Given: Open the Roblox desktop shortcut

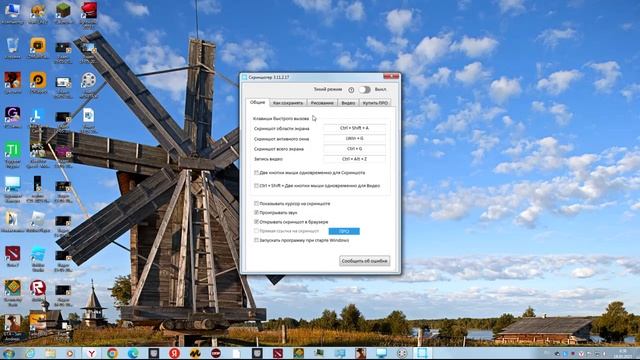Looking at the screenshot, I should [x=38, y=290].
